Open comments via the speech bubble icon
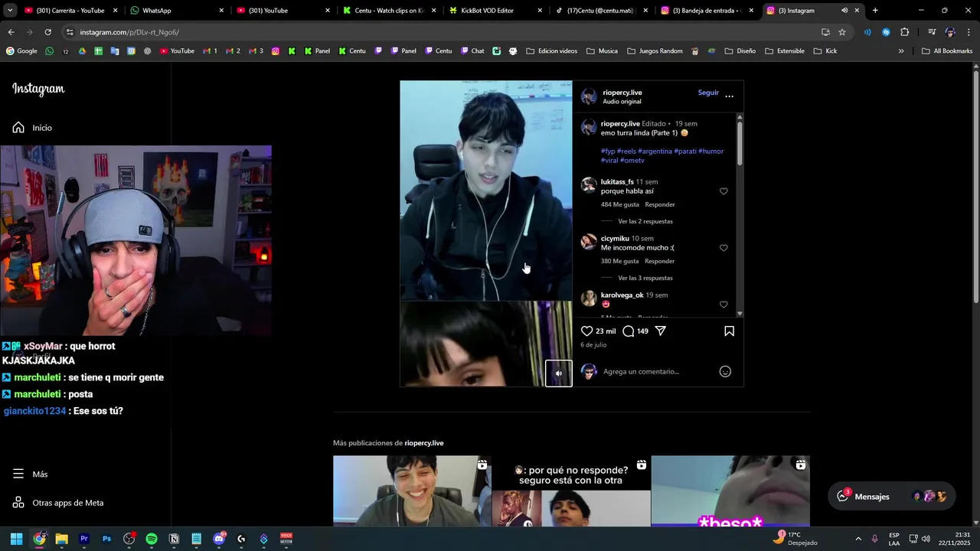Screen dimensions: 980x551 629,331
